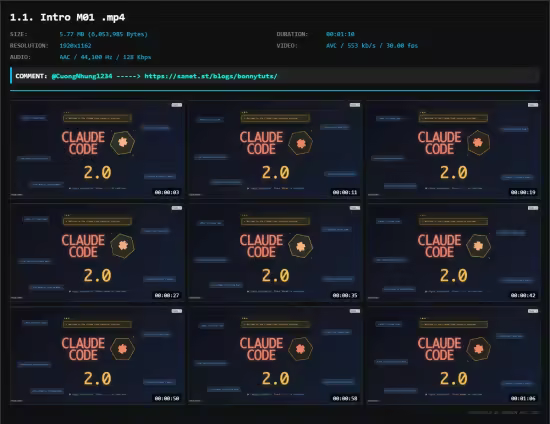View the frame stamped 00:00:58
Viewport: 550px width, 424px height.
click(275, 356)
